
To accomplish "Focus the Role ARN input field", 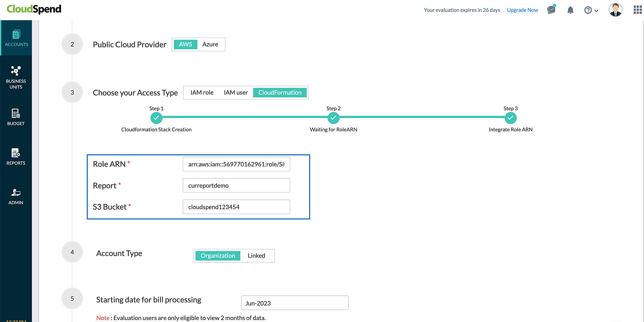I will pos(236,164).
